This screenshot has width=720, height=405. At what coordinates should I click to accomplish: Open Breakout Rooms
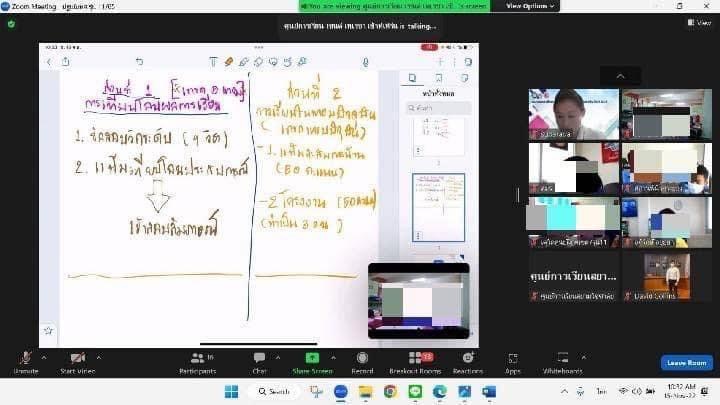click(414, 358)
